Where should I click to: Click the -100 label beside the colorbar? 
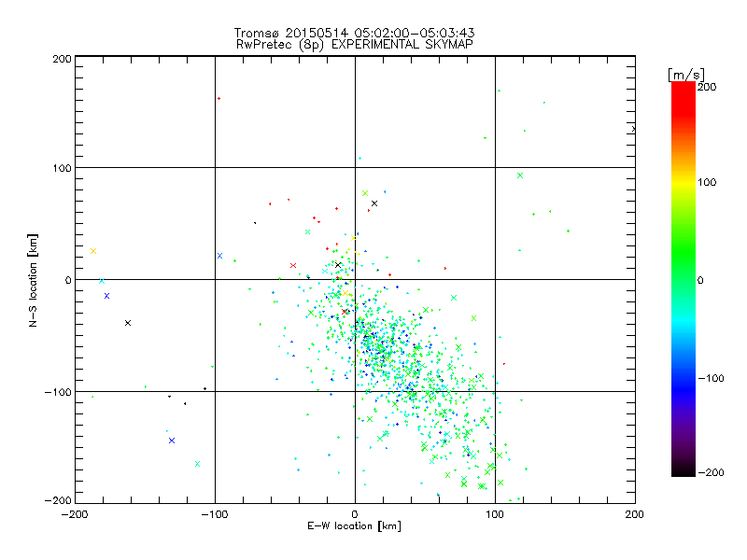pos(711,378)
